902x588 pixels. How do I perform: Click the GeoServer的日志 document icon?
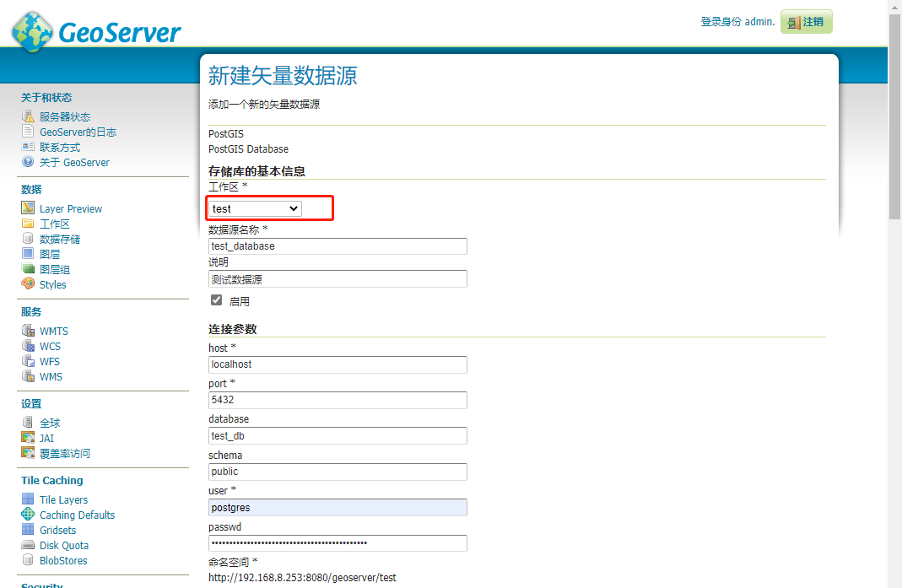[x=28, y=131]
